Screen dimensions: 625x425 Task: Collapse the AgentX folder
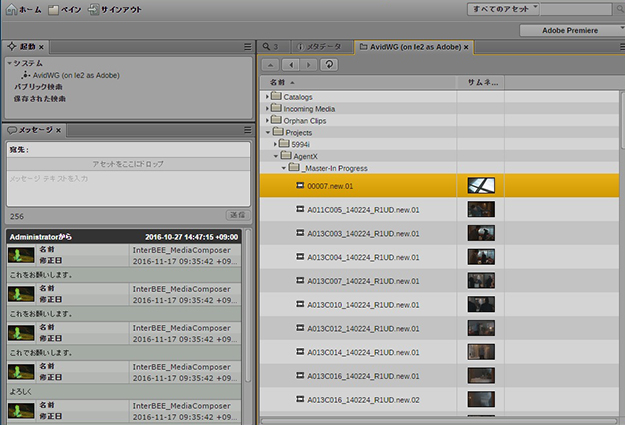point(276,156)
